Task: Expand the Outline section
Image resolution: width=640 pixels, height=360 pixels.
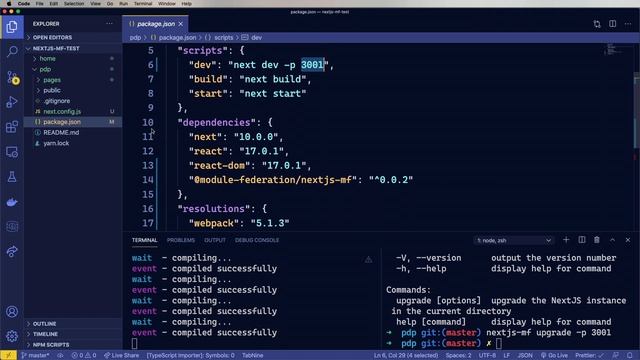Action: (x=73, y=324)
